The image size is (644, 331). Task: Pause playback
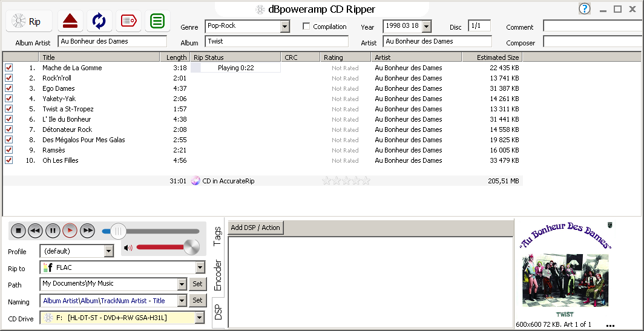[x=53, y=231]
